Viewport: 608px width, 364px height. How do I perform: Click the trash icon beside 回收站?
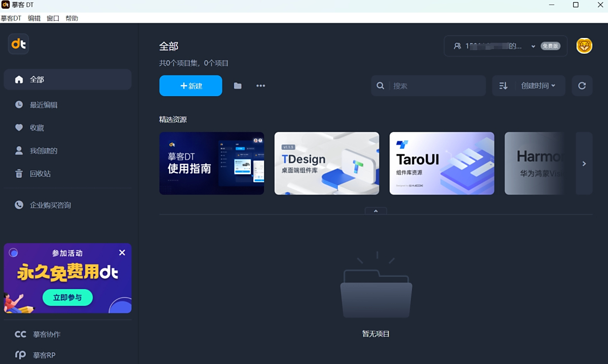(19, 174)
